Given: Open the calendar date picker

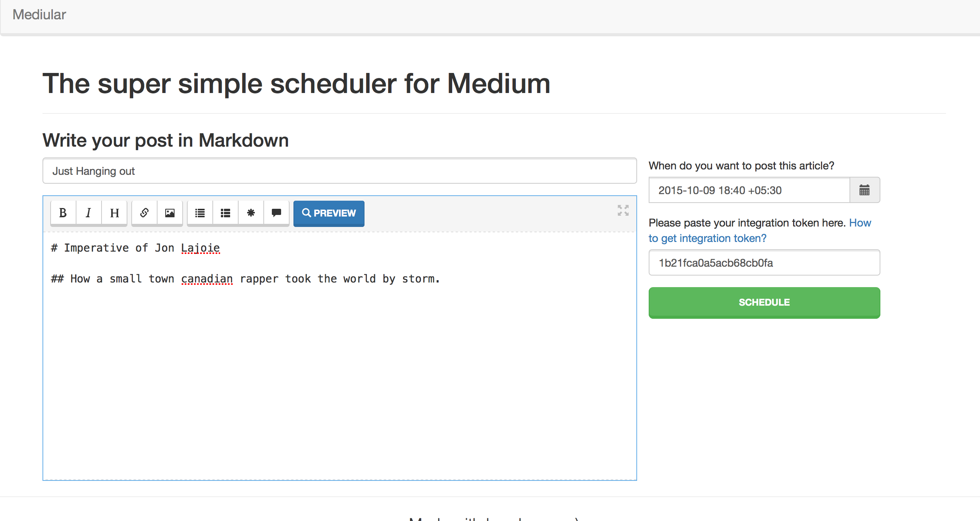Looking at the screenshot, I should click(x=865, y=190).
